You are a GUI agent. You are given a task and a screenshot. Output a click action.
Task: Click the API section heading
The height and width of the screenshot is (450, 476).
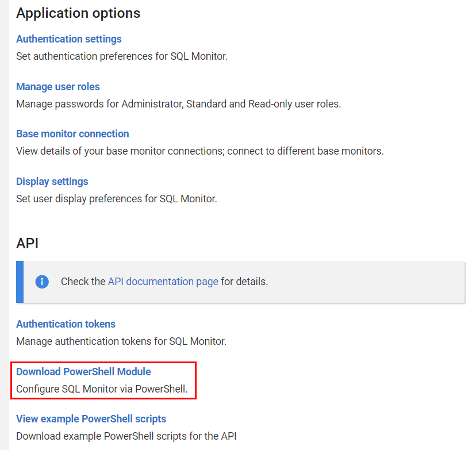[28, 244]
